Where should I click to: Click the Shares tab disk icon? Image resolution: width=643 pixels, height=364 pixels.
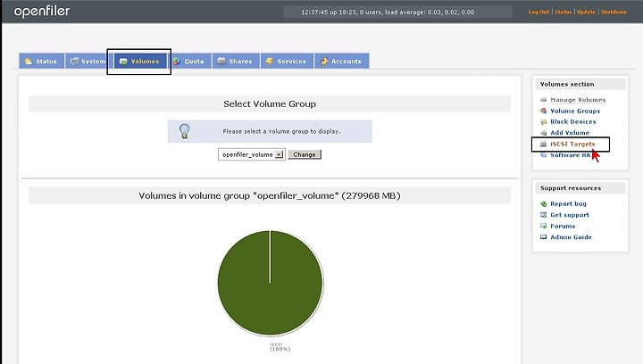point(221,61)
